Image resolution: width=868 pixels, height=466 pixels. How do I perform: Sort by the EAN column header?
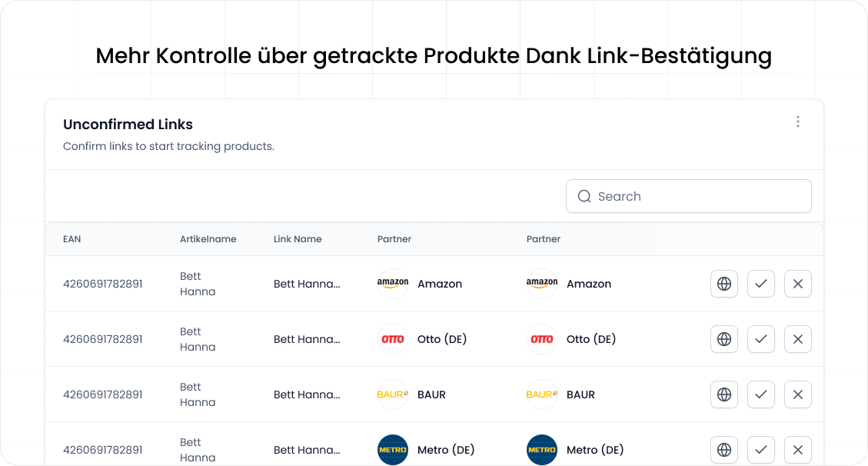click(x=72, y=239)
